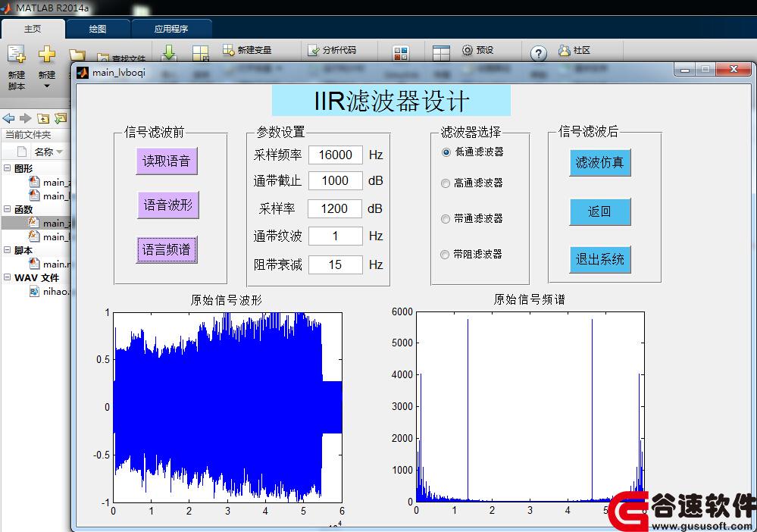
Task: Click the highlighted main_ function file icon under 函数
Action: click(34, 222)
